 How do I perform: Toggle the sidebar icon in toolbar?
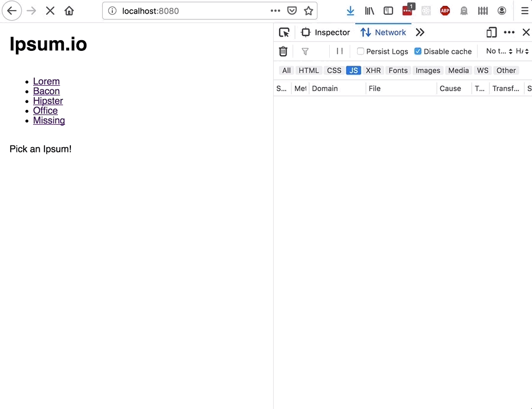point(388,11)
